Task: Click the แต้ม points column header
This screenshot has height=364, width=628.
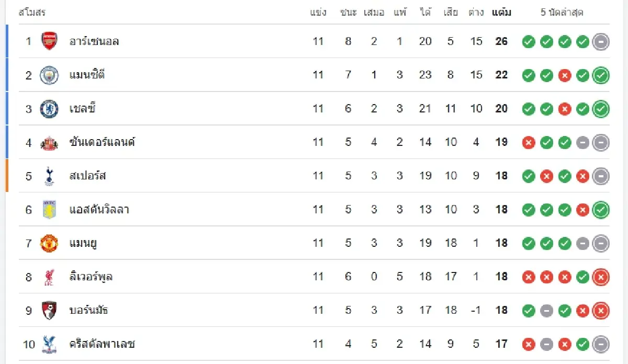Action: tap(501, 13)
